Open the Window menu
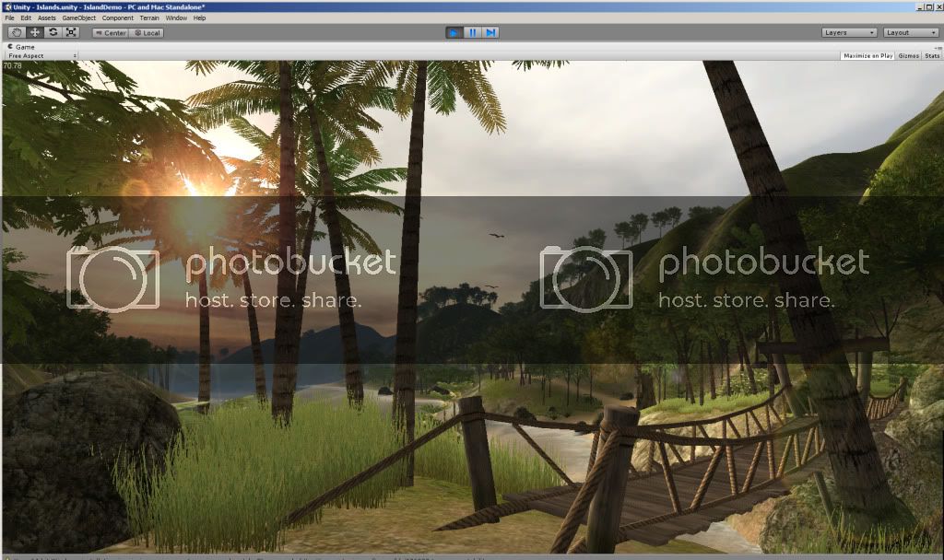The image size is (944, 560). tap(176, 18)
